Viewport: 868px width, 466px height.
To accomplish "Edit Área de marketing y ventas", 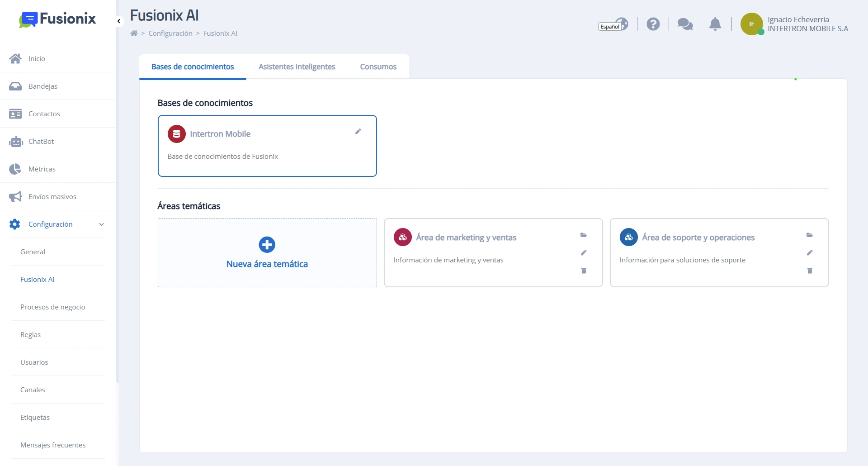I will [x=584, y=252].
